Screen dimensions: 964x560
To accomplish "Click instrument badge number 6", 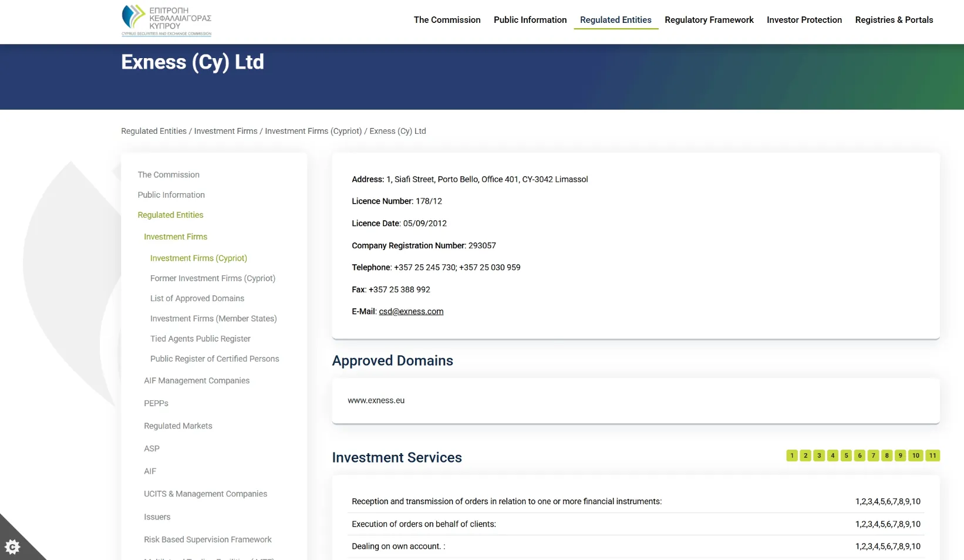I will pyautogui.click(x=859, y=456).
